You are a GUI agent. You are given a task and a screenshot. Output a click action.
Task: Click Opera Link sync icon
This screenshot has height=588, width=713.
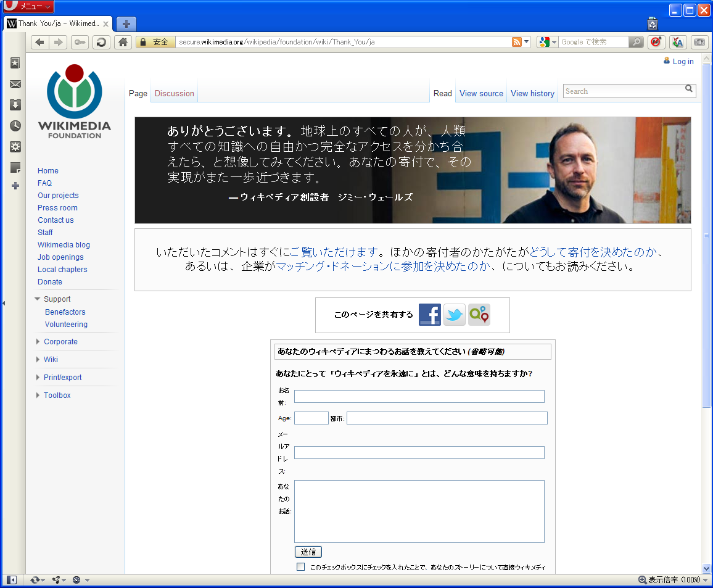(x=37, y=580)
